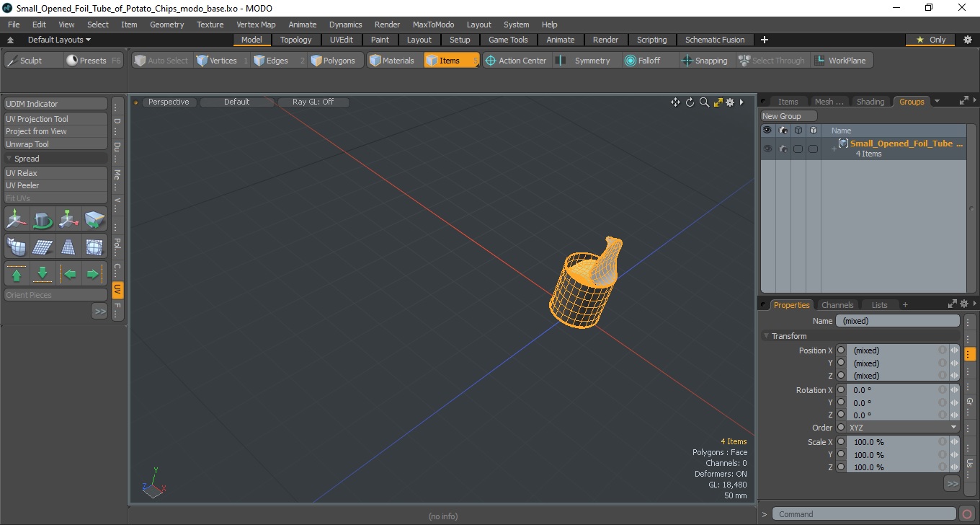Open the Default Layouts dropdown
The image size is (980, 525).
(59, 40)
